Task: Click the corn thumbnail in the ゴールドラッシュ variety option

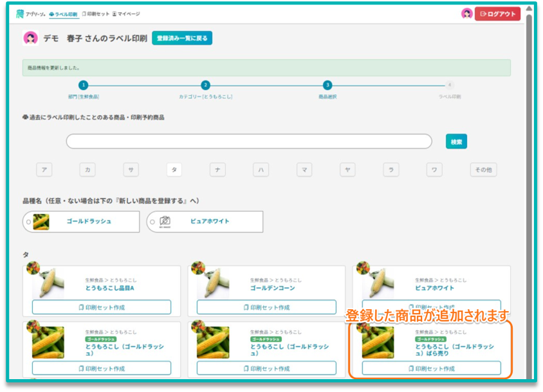Action: pyautogui.click(x=41, y=221)
